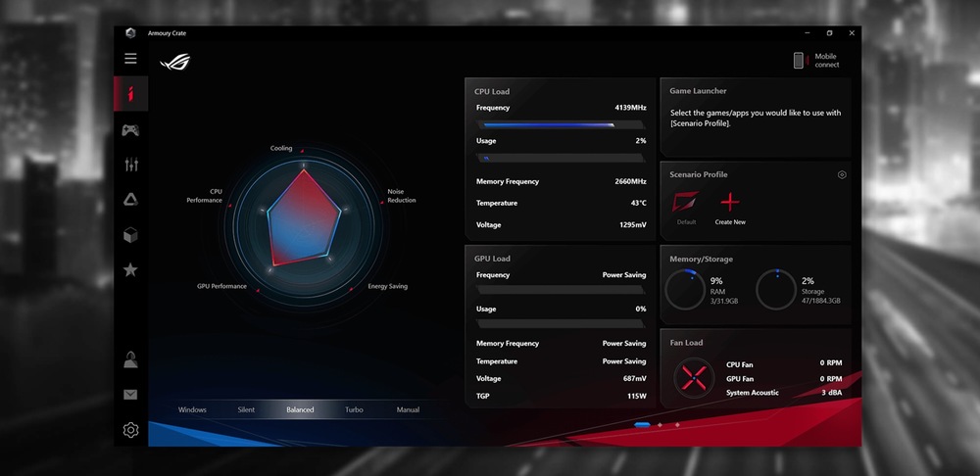Open the Home info sidebar icon

130,94
